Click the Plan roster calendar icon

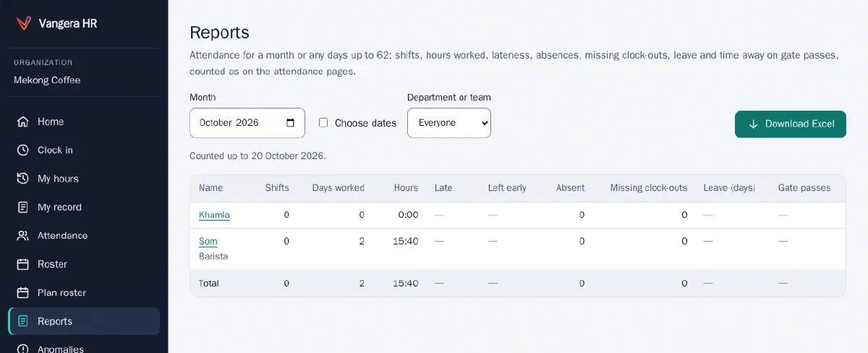pyautogui.click(x=23, y=293)
